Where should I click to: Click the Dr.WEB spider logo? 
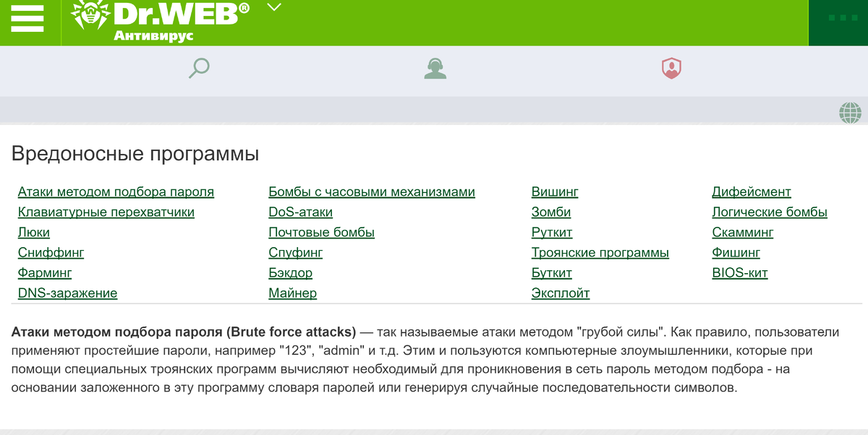(88, 17)
